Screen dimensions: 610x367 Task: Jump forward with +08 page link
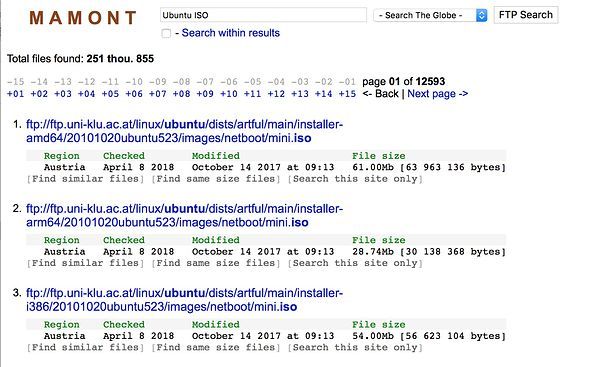click(x=181, y=94)
